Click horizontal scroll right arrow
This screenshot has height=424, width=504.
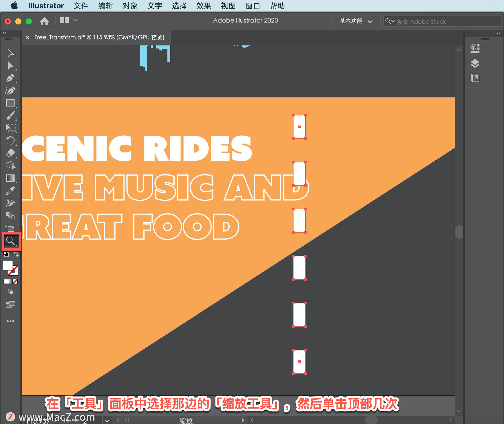[x=450, y=420]
